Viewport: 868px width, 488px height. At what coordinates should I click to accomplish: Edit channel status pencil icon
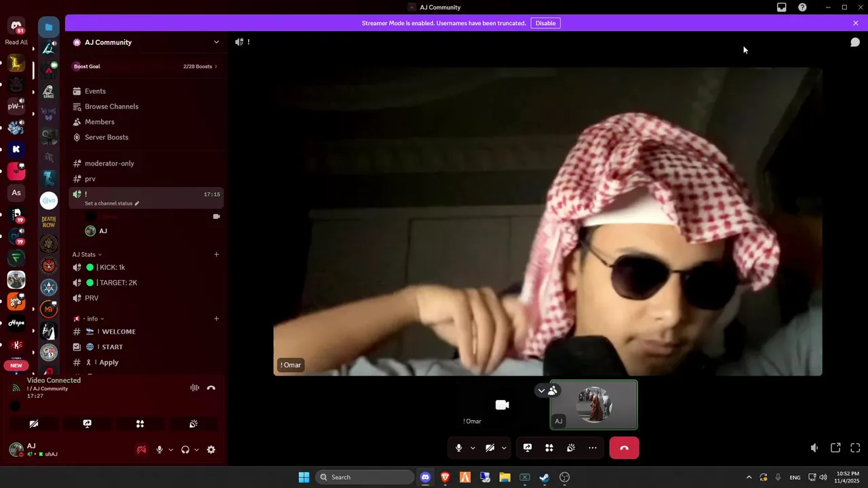(x=137, y=203)
